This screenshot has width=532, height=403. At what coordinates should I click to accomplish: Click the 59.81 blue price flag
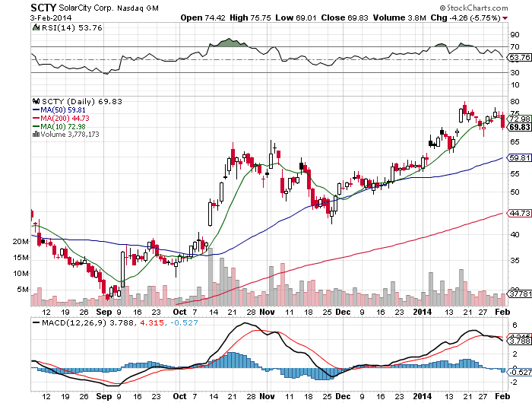pyautogui.click(x=519, y=157)
